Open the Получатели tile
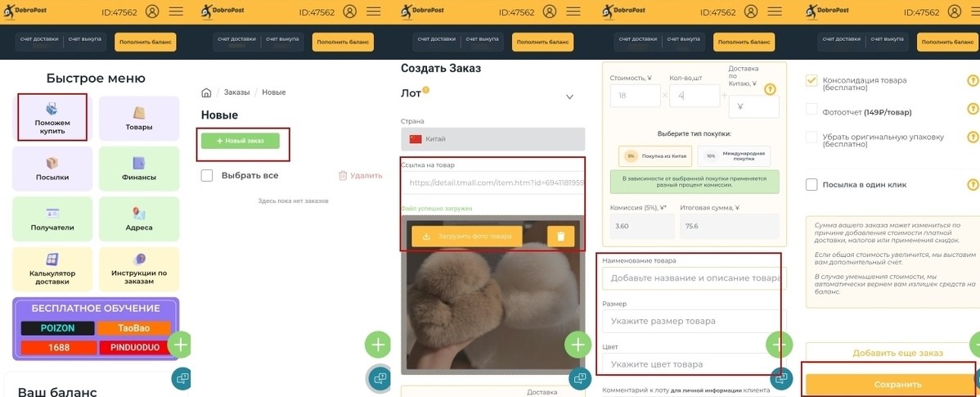 (x=52, y=219)
